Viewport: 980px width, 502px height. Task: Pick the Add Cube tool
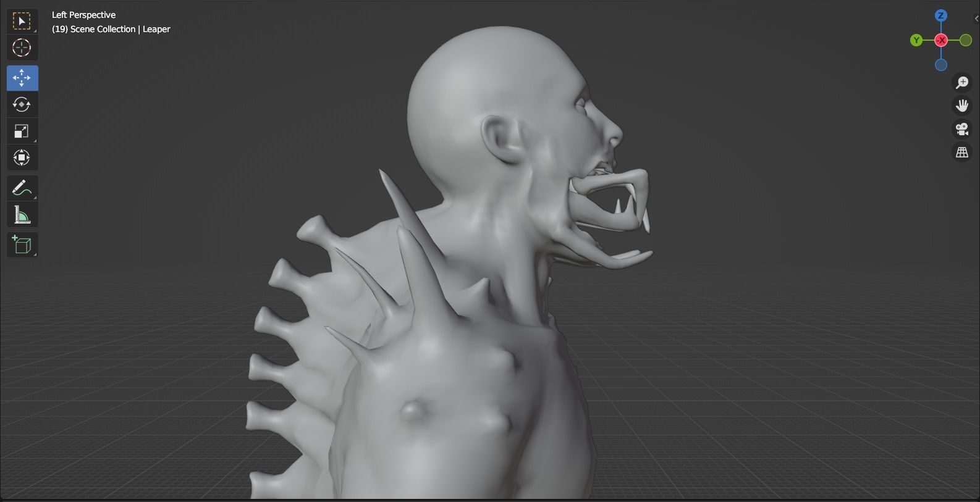pos(22,245)
